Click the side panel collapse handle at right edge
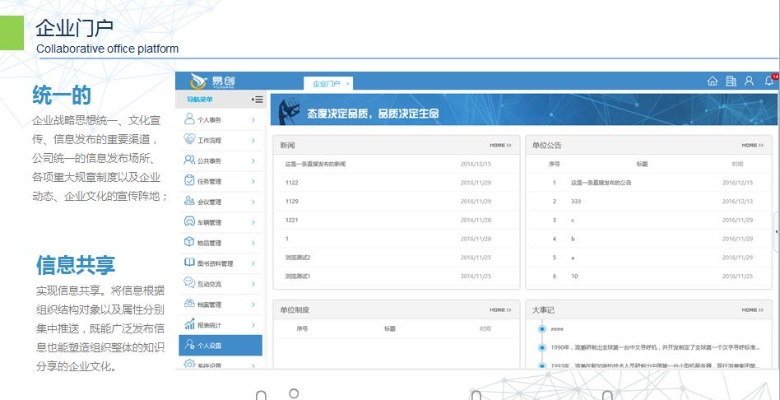The height and width of the screenshot is (400, 780). [x=777, y=232]
